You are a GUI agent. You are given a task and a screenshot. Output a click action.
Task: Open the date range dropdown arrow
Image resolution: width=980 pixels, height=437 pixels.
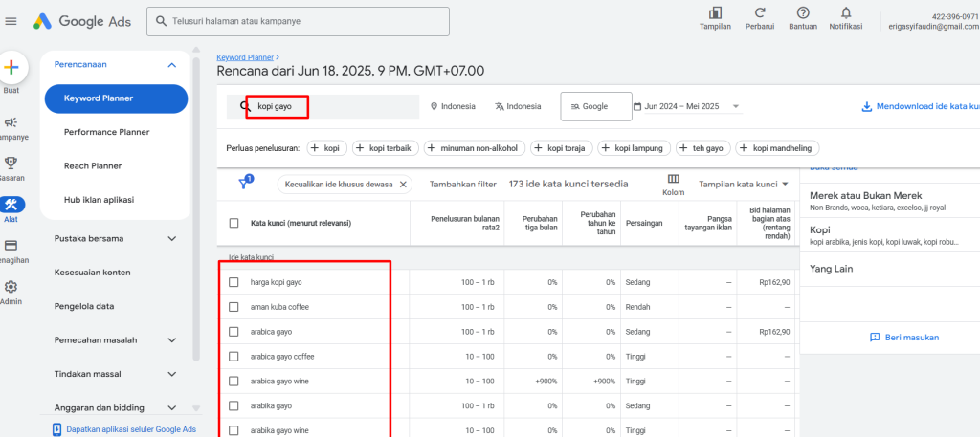pyautogui.click(x=736, y=107)
